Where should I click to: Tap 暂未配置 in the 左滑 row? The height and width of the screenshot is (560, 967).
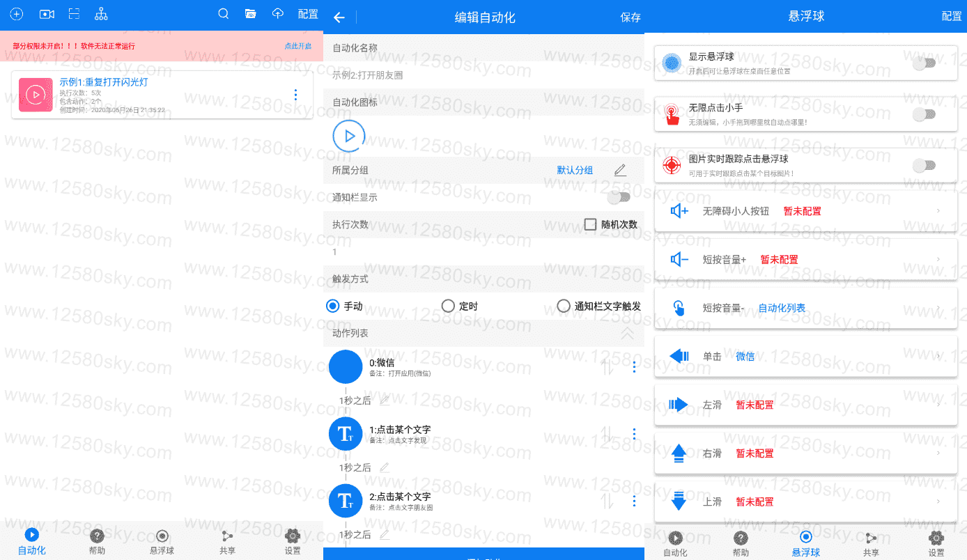pyautogui.click(x=755, y=405)
